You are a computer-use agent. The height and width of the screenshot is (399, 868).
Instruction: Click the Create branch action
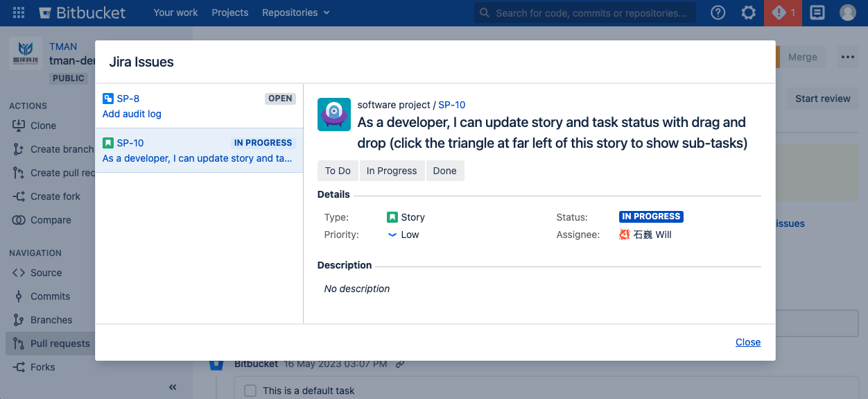[53, 149]
